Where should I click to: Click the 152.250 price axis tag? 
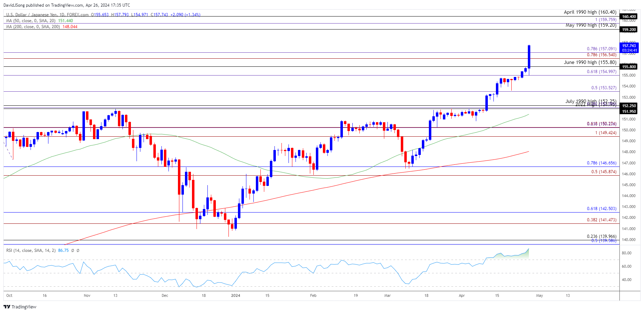(x=629, y=106)
